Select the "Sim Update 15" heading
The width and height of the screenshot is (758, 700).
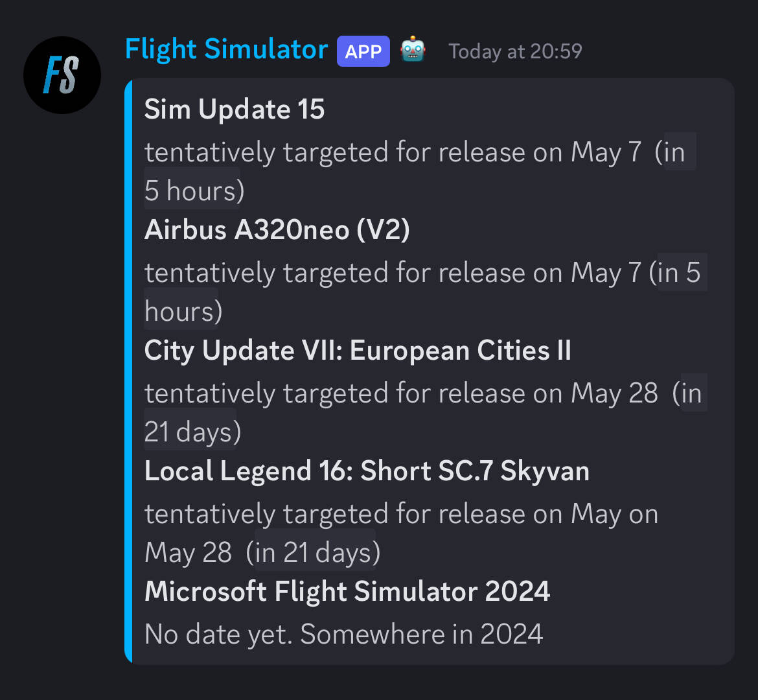(x=235, y=110)
